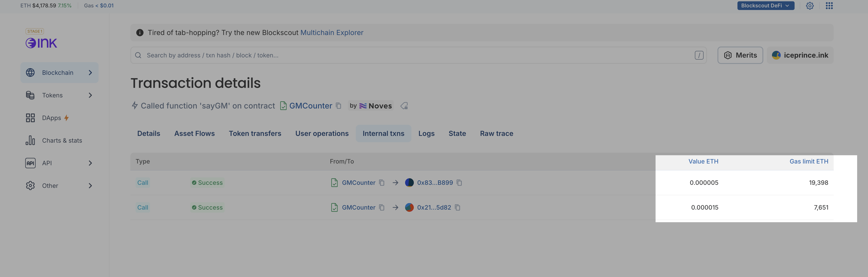Click the tag icon beside Noves
This screenshot has height=277, width=868.
click(404, 106)
